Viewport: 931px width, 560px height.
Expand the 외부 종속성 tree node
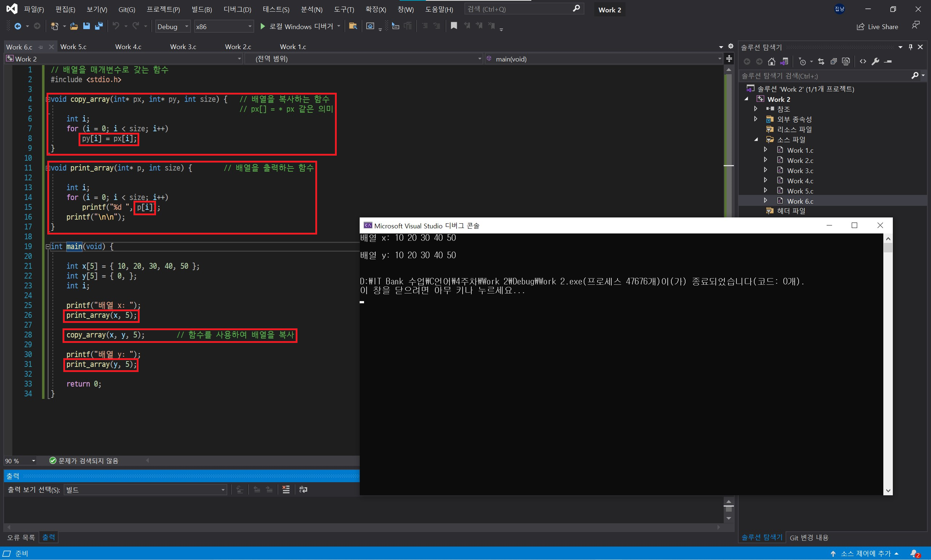755,119
